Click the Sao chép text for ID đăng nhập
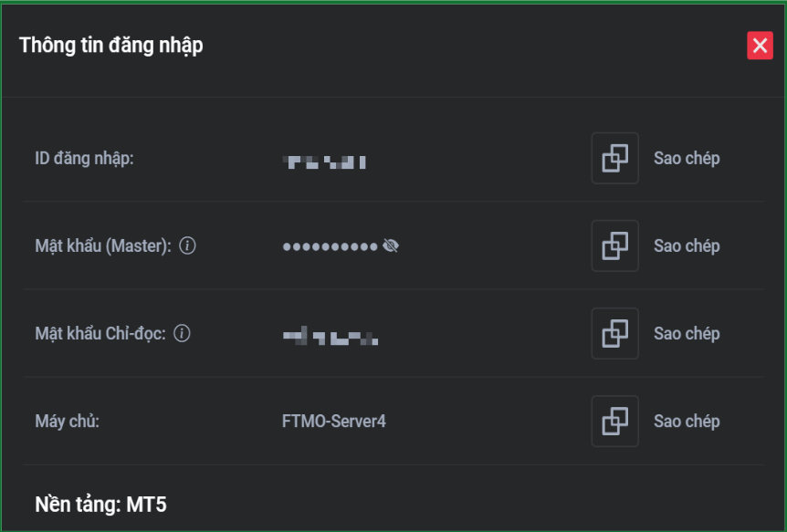The image size is (787, 532). (687, 159)
